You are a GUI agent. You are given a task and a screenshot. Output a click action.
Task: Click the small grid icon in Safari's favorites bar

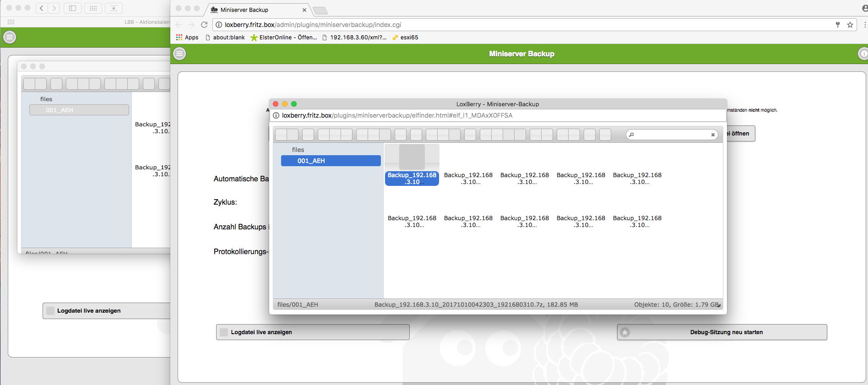point(11,22)
